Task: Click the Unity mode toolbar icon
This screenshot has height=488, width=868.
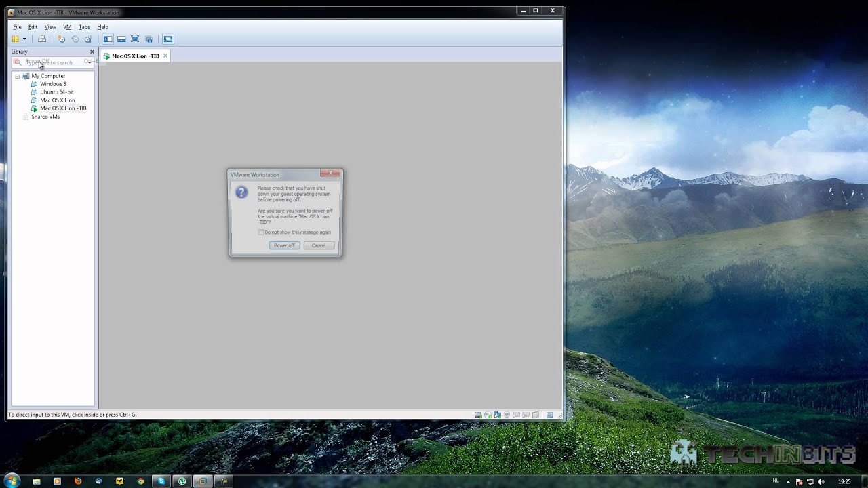Action: click(149, 39)
